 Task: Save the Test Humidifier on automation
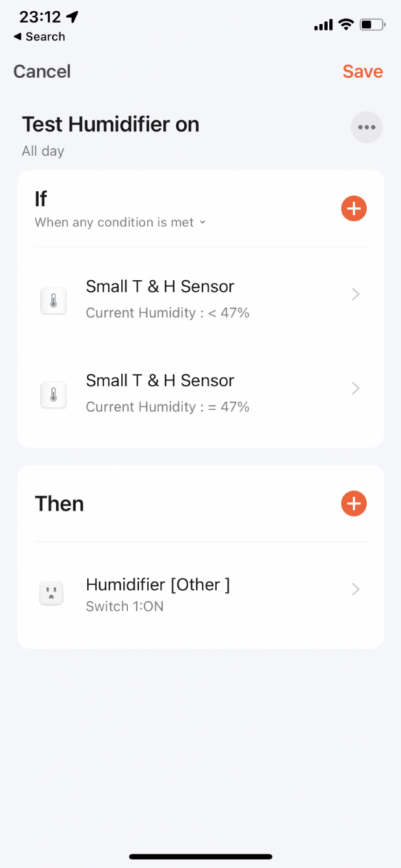tap(363, 72)
